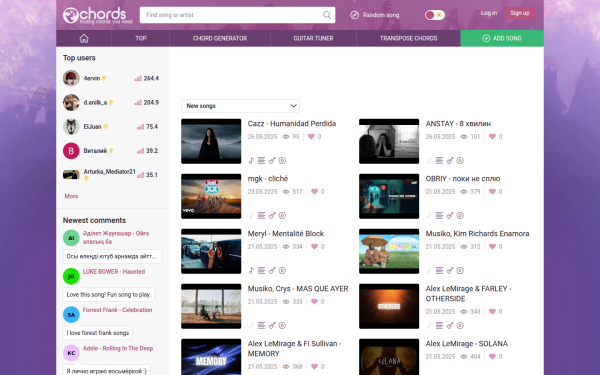Open the Alex LeMirage & Fi Sullivan - MEMORY title

(x=294, y=349)
